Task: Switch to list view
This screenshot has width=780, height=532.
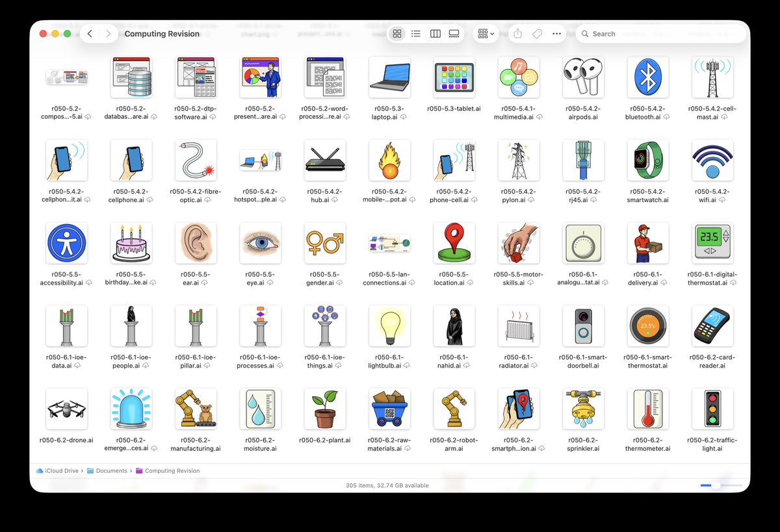Action: coord(416,34)
